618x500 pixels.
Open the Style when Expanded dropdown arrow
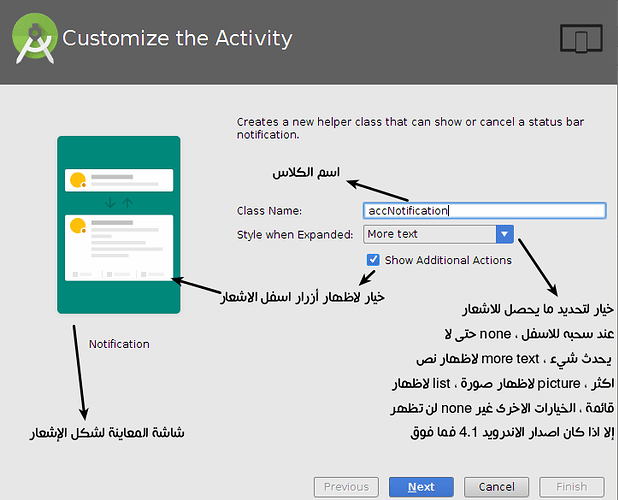(x=504, y=234)
